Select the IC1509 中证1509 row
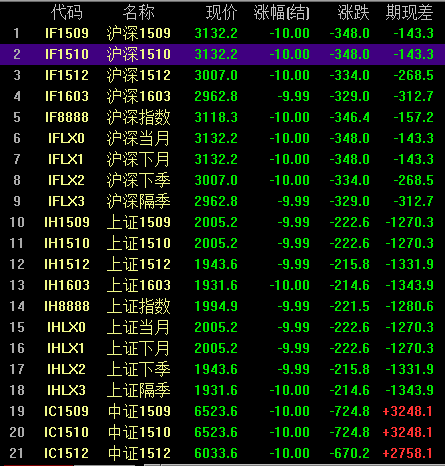 point(222,411)
